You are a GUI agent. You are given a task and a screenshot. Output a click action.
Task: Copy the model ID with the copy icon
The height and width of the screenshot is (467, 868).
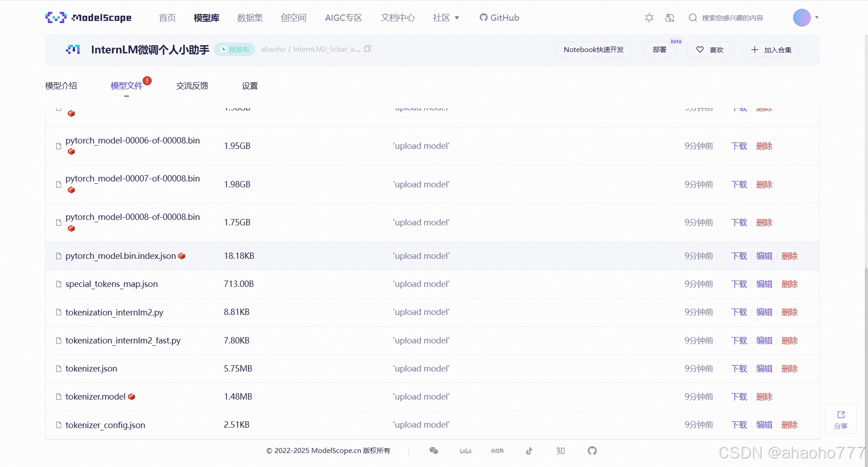(368, 48)
